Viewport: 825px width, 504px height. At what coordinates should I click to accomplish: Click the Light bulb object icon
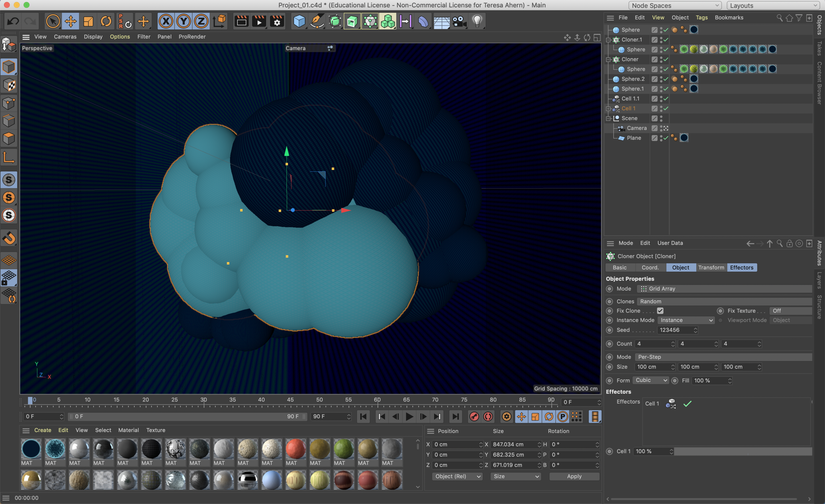point(477,22)
